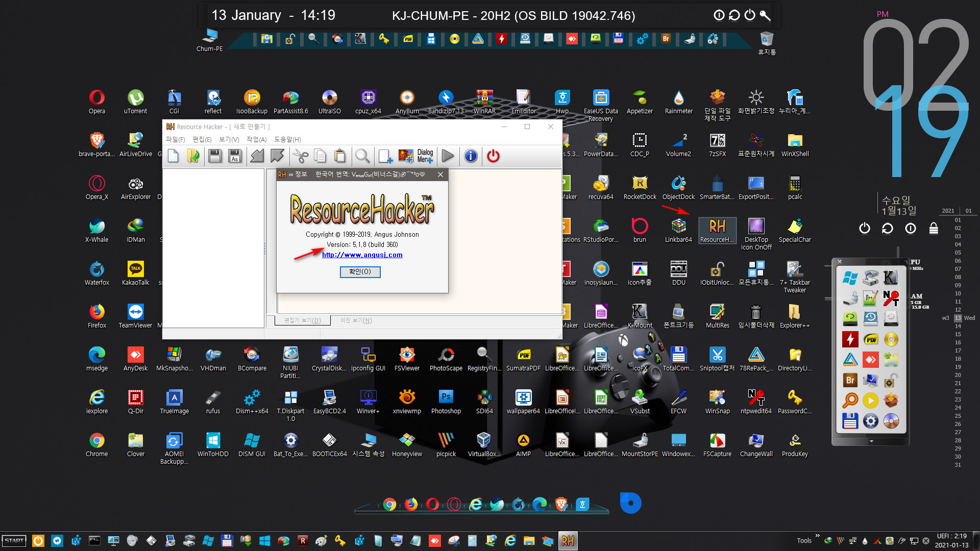The width and height of the screenshot is (980, 551).
Task: Click the Save icon in Resource Hacker toolbar
Action: pos(215,156)
